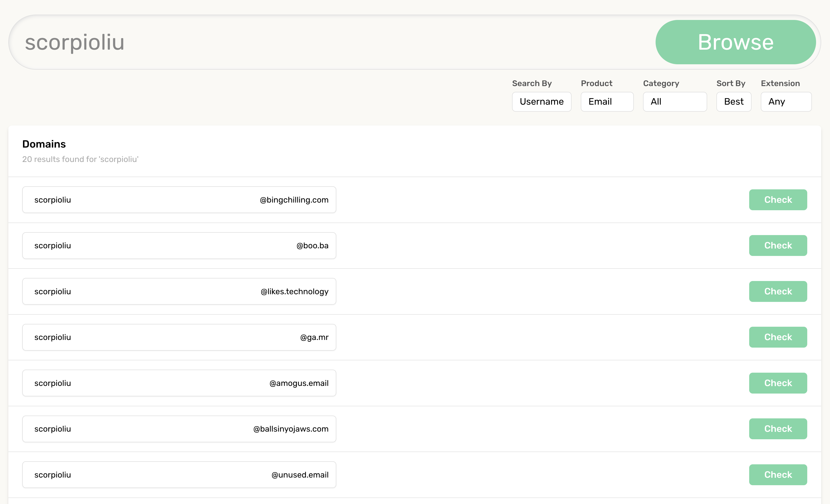
Task: Open the Sort By Best dropdown
Action: tap(733, 102)
